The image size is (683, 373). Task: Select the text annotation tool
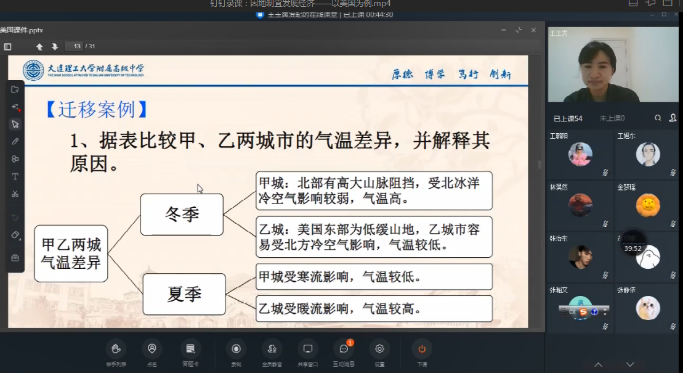[15, 176]
